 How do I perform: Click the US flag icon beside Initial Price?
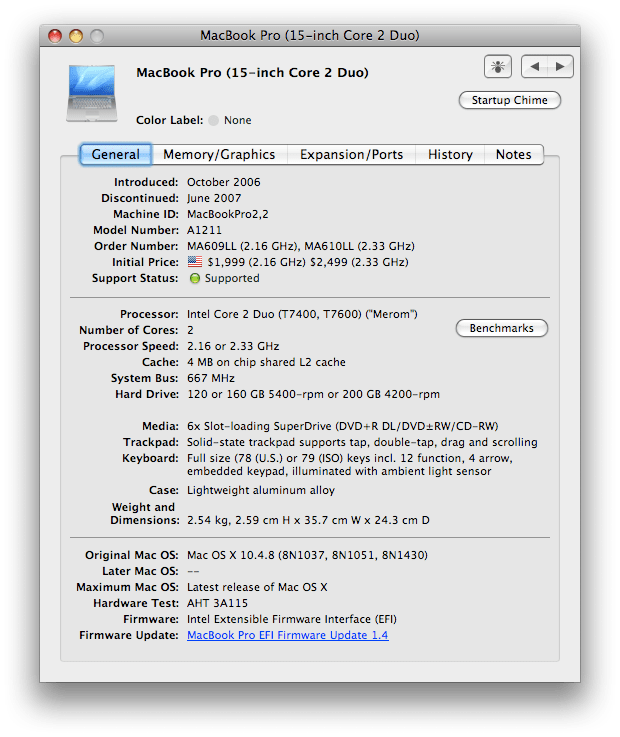coord(195,262)
